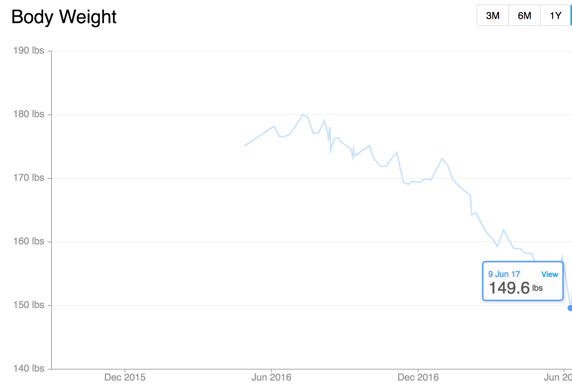572x392 pixels.
Task: Open the View link in tooltip
Action: (550, 274)
